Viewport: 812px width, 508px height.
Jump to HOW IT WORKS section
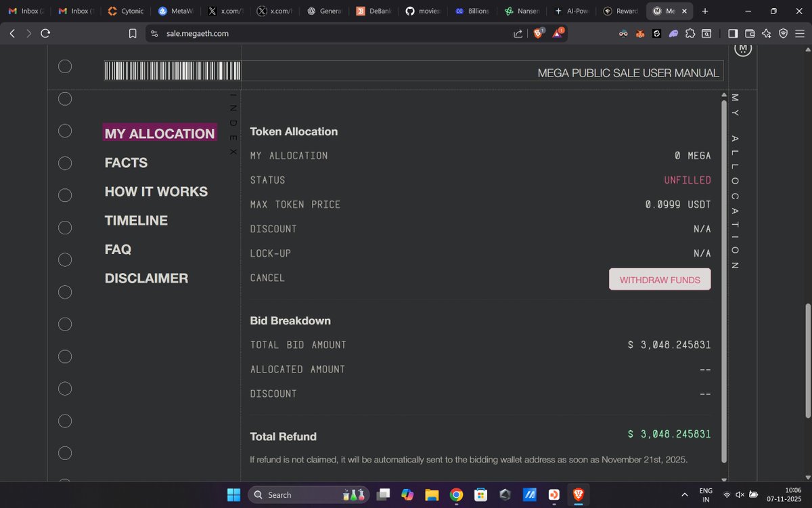156,192
